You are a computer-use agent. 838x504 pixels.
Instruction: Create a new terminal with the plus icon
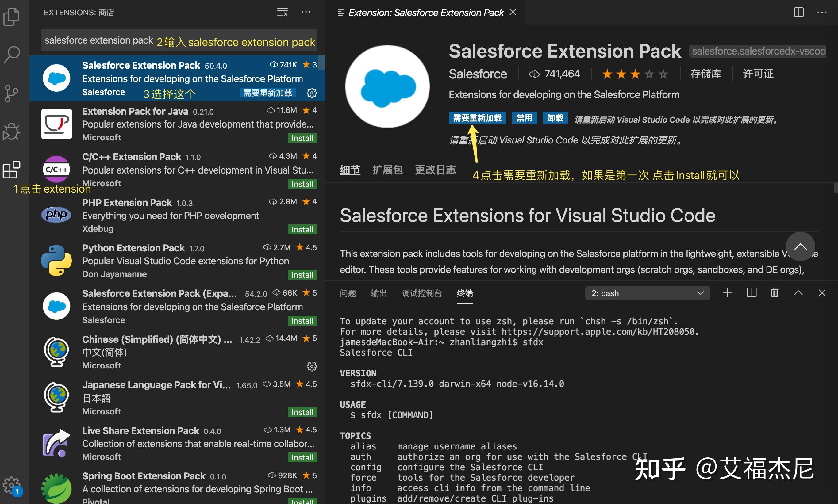(x=727, y=292)
